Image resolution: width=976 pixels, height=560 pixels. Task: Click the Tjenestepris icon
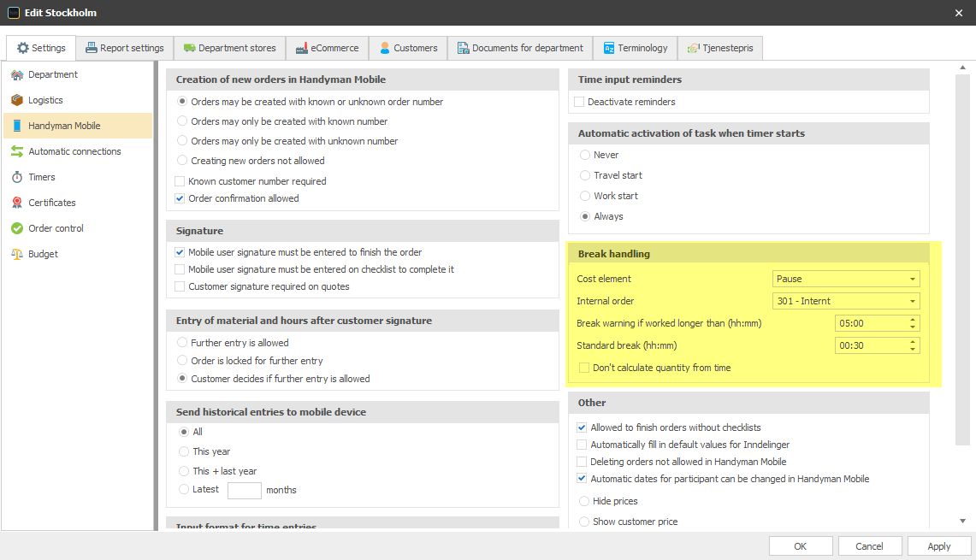tap(694, 48)
